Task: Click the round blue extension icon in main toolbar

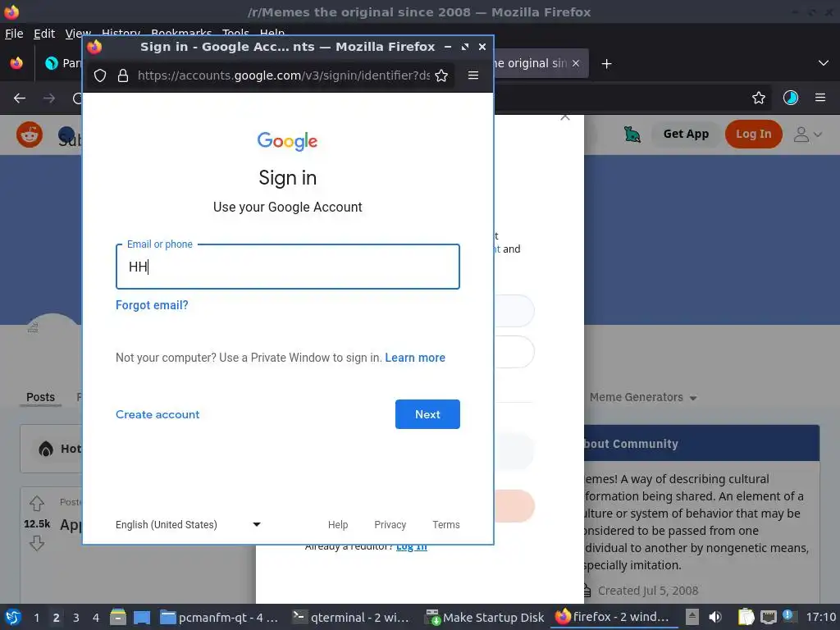Action: [x=791, y=98]
